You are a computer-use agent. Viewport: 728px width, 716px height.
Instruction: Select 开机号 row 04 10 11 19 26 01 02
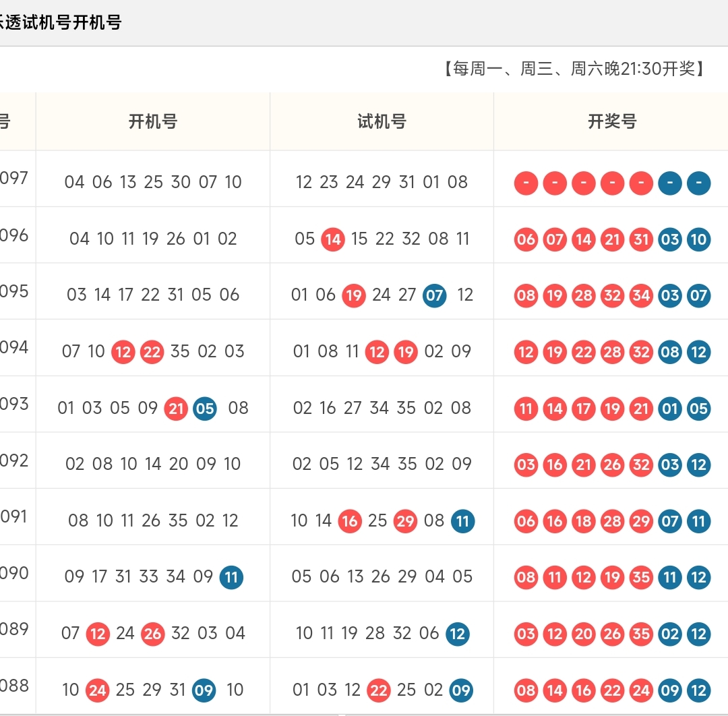click(153, 239)
